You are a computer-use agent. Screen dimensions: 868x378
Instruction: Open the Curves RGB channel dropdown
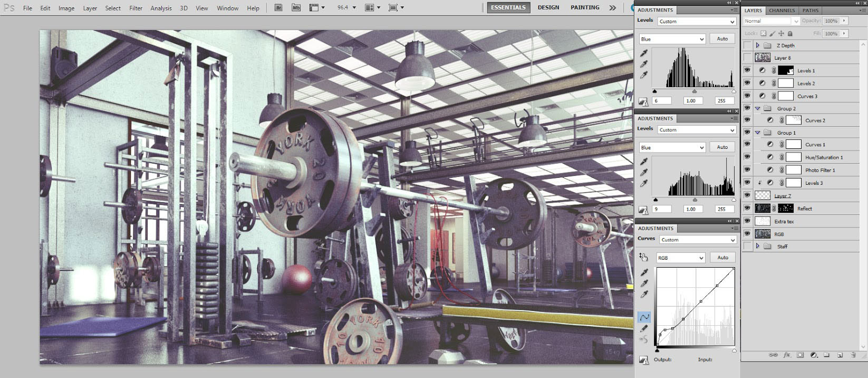tap(680, 258)
